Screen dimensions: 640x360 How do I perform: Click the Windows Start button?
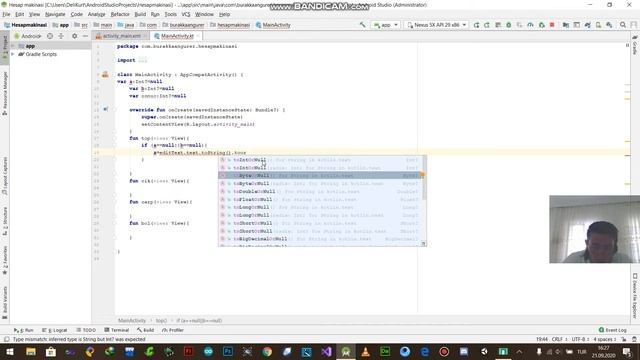tap(10, 351)
